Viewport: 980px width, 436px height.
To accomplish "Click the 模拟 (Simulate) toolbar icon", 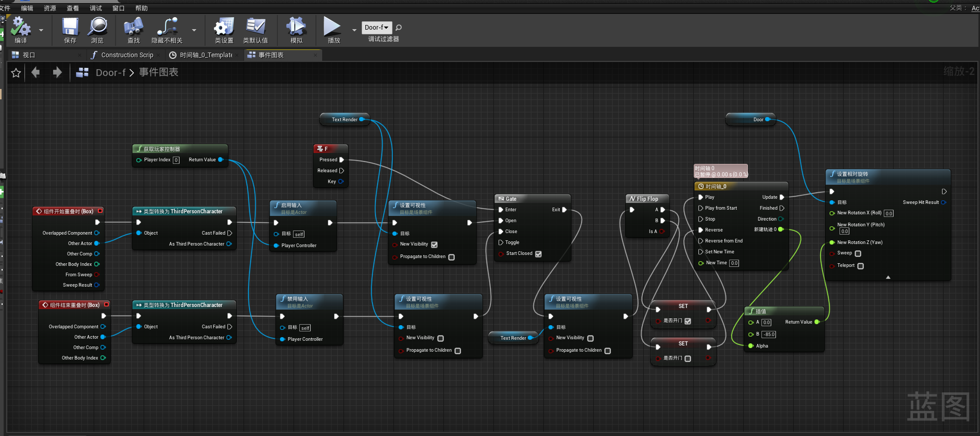I will tap(296, 27).
